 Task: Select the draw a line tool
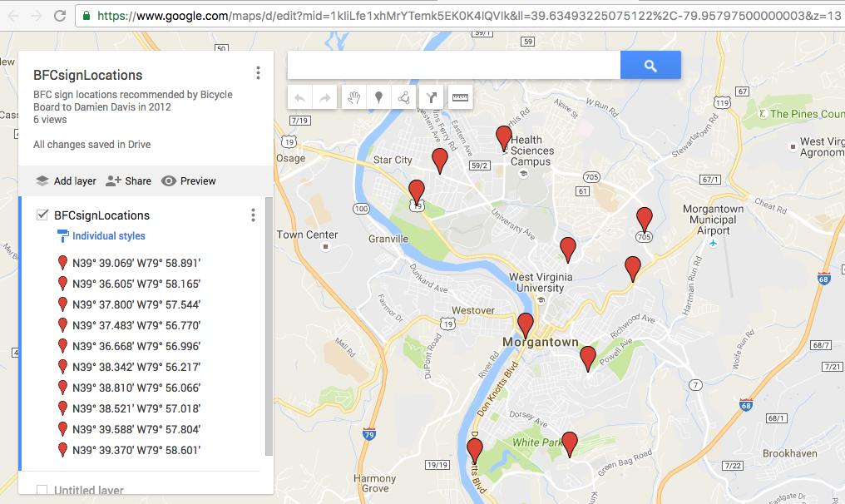pyautogui.click(x=404, y=97)
